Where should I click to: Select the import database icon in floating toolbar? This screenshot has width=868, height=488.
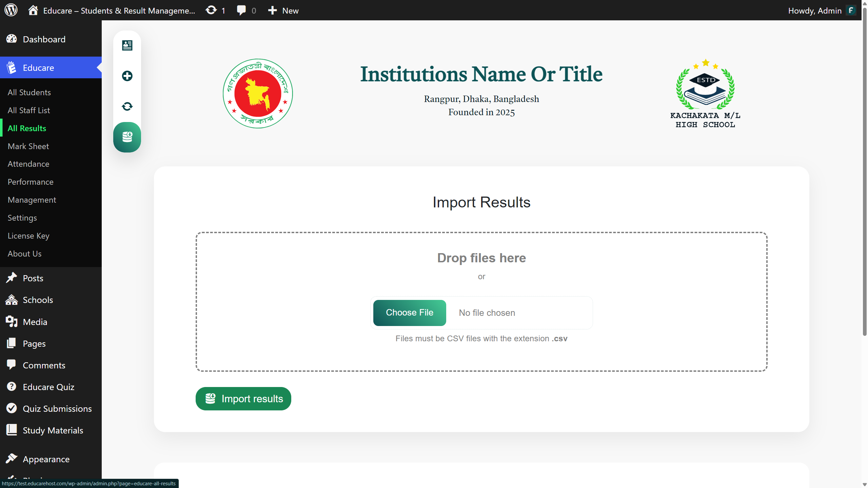tap(127, 137)
